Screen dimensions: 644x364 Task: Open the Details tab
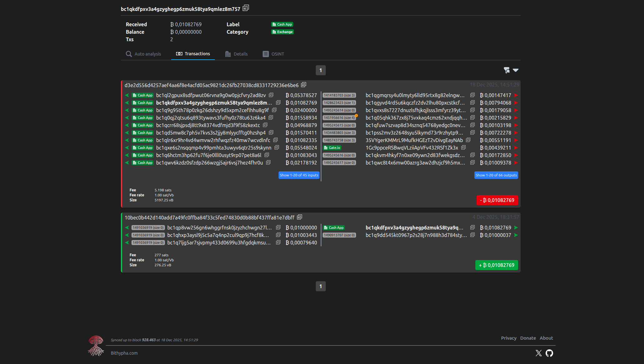(236, 54)
